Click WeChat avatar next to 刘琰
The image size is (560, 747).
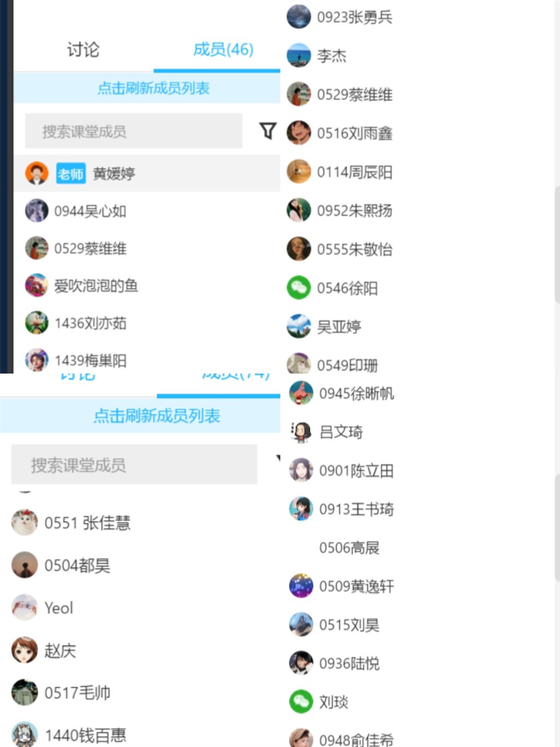coord(301,702)
